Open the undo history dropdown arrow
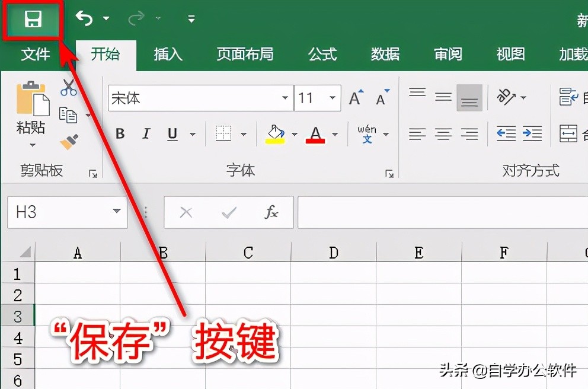Screen dimensions: 588x389 (x=106, y=18)
